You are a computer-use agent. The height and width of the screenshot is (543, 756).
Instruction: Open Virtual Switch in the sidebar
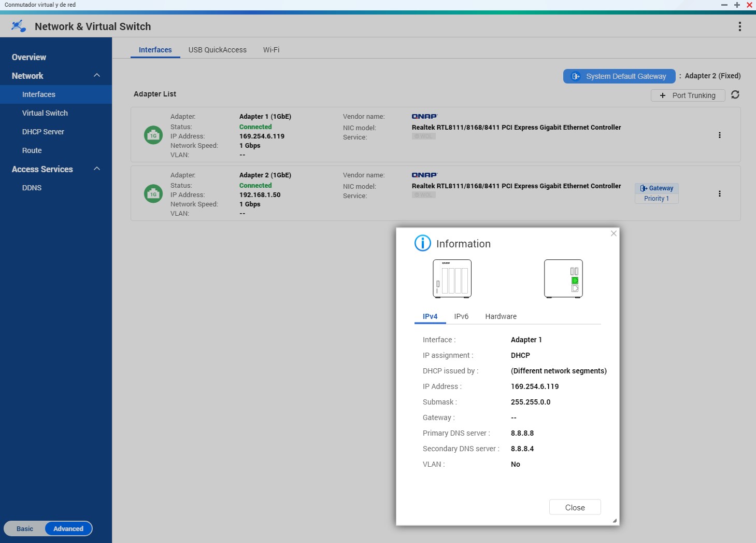[x=45, y=113]
